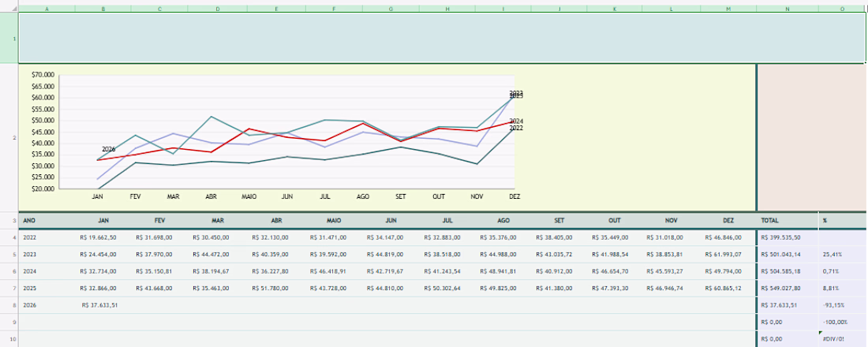Select column header D
Screen dimensions: 868x347
pyautogui.click(x=217, y=9)
